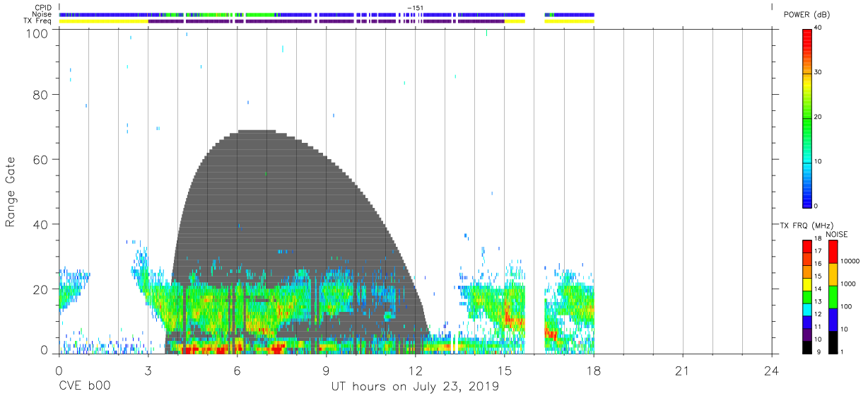The width and height of the screenshot is (868, 401).
Task: Click the Noise row label above the plot
Action: coord(42,14)
